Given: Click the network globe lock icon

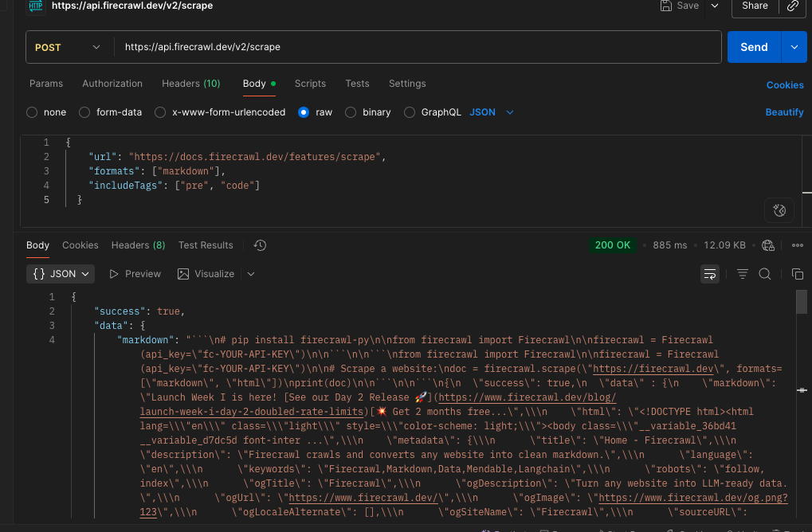Looking at the screenshot, I should [768, 245].
